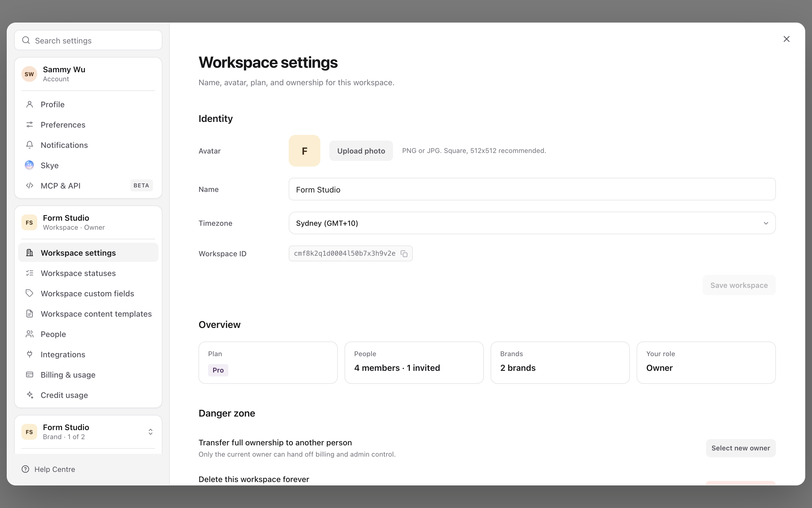Click the Credit usage sparkle icon

coord(30,395)
